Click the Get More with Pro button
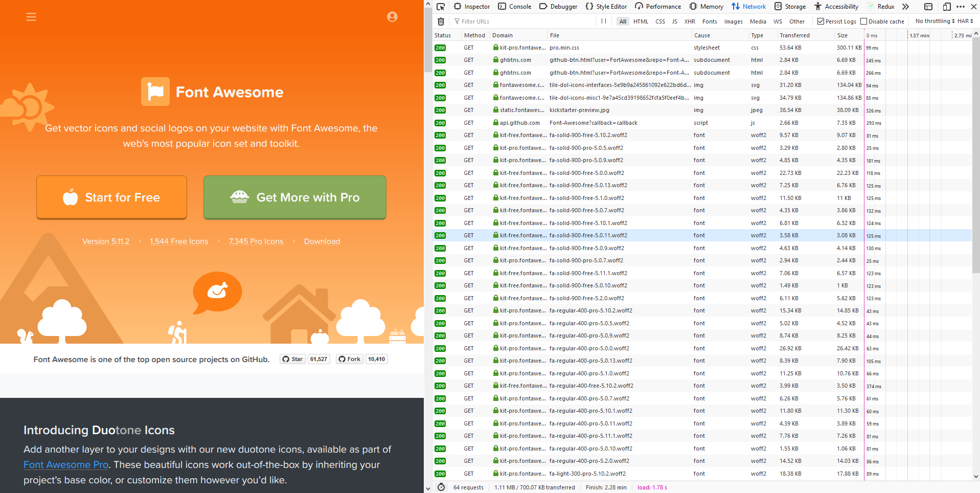The image size is (980, 493). 294,197
